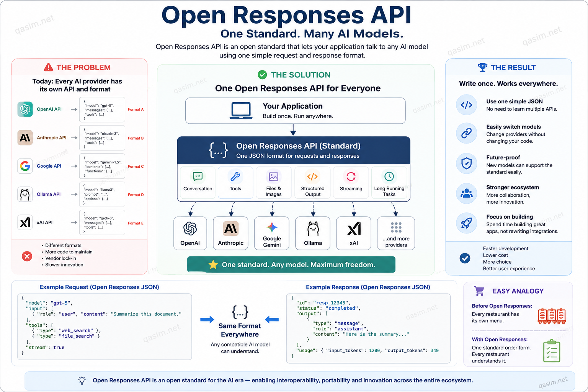Click the OpenAI API logo in The Problem
The width and height of the screenshot is (588, 392).
(x=25, y=109)
